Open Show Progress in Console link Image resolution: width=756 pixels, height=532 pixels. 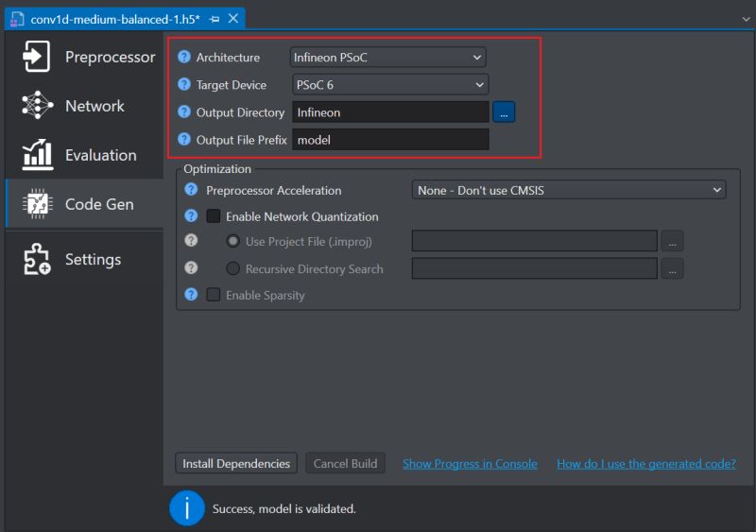coord(470,464)
